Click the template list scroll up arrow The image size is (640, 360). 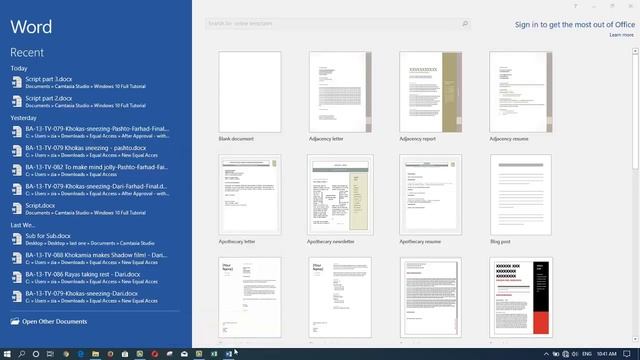(x=635, y=51)
